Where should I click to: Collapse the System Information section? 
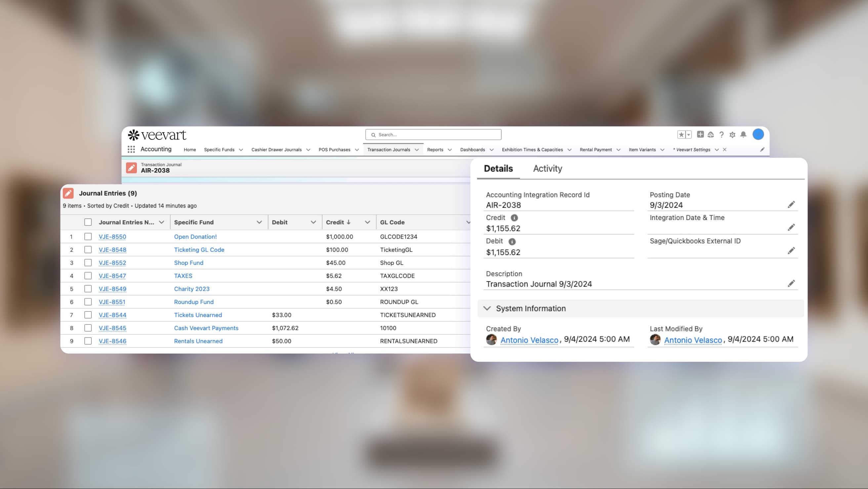(x=487, y=309)
